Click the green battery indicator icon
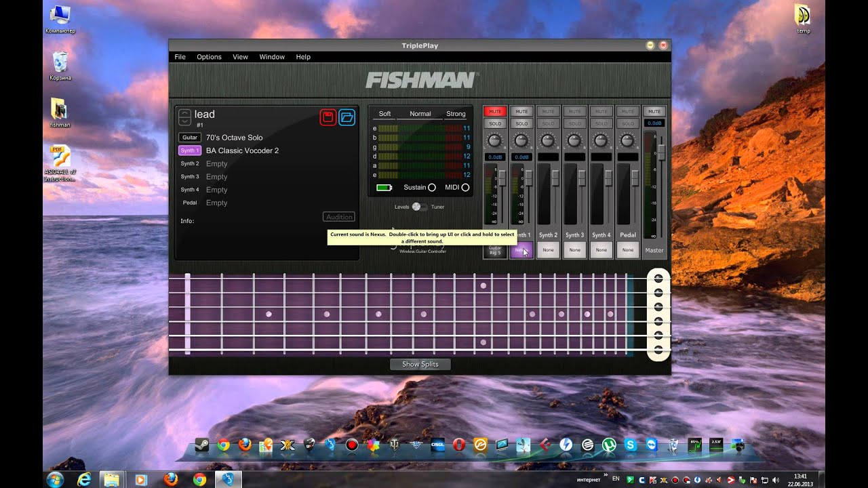868x488 pixels. coord(384,188)
